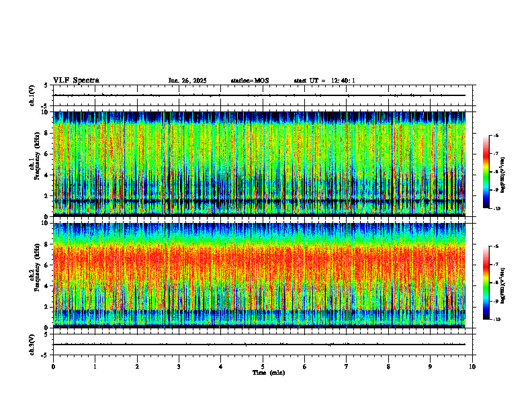Click the "4" kHz tick on ch.1 spectrogram
This screenshot has width=532, height=411.
click(48, 175)
